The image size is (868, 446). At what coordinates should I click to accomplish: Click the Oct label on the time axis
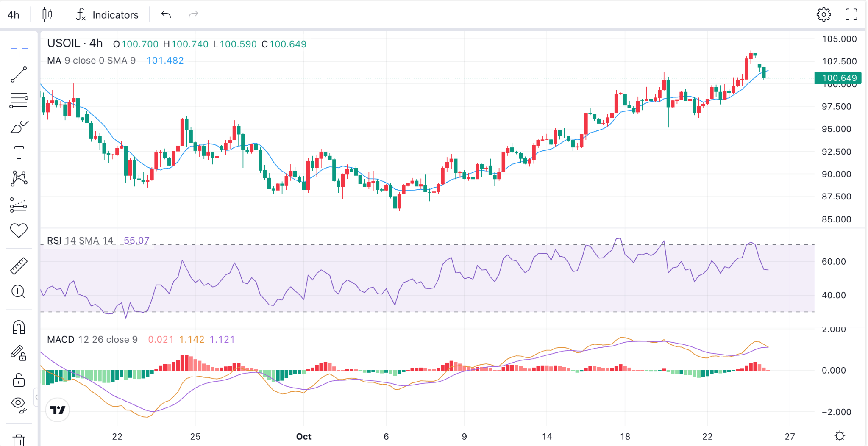coord(303,436)
